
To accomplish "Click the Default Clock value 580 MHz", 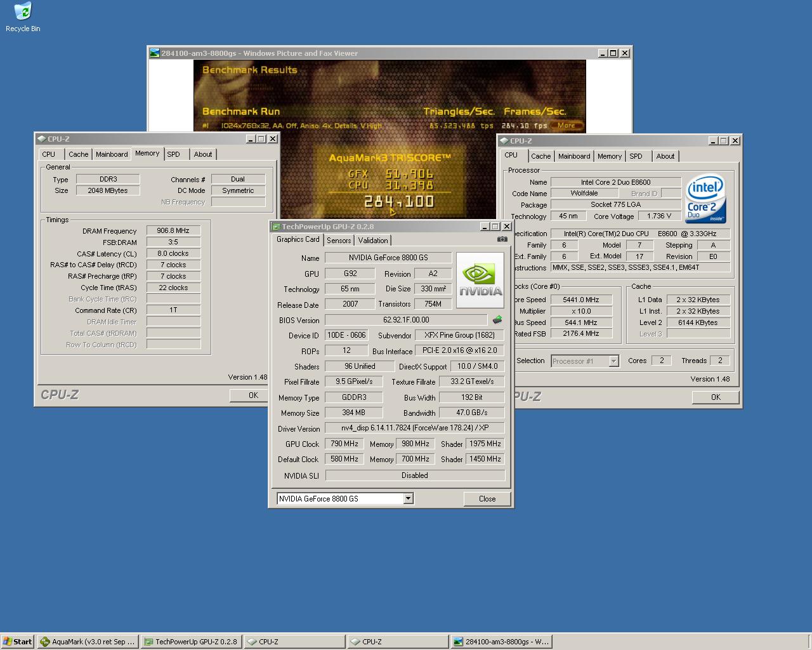I will (x=344, y=459).
